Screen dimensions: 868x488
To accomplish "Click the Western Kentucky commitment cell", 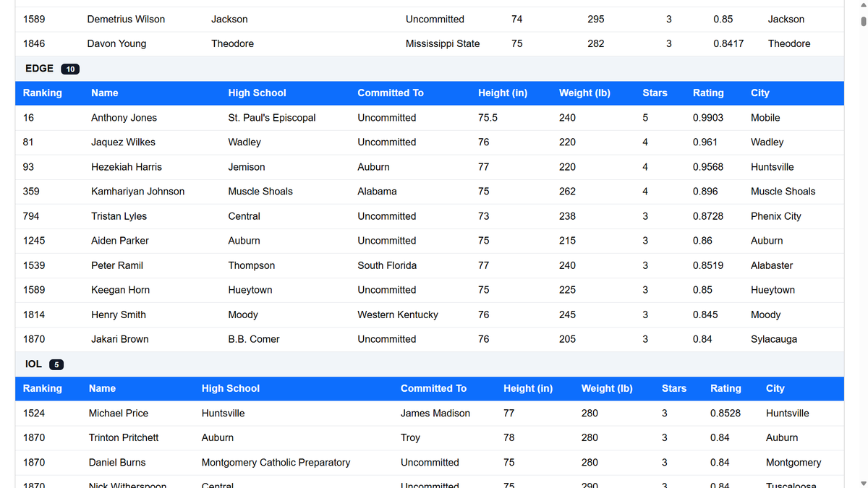I will coord(398,314).
